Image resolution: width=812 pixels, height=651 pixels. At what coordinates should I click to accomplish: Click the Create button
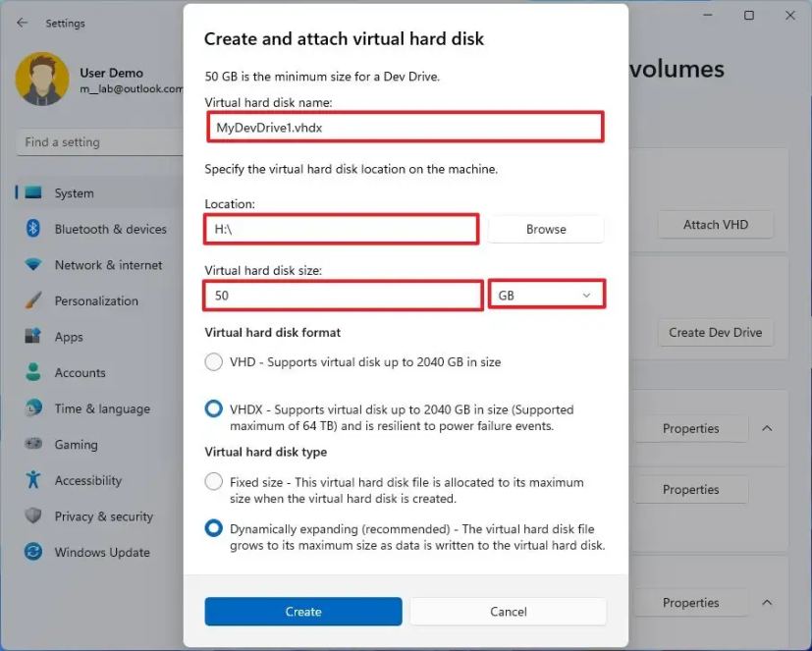(x=303, y=611)
